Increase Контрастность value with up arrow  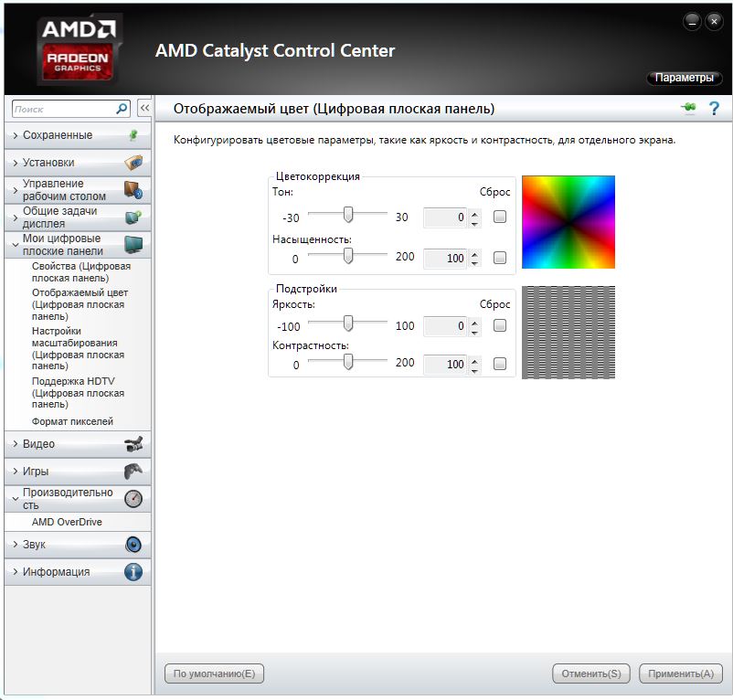474,360
